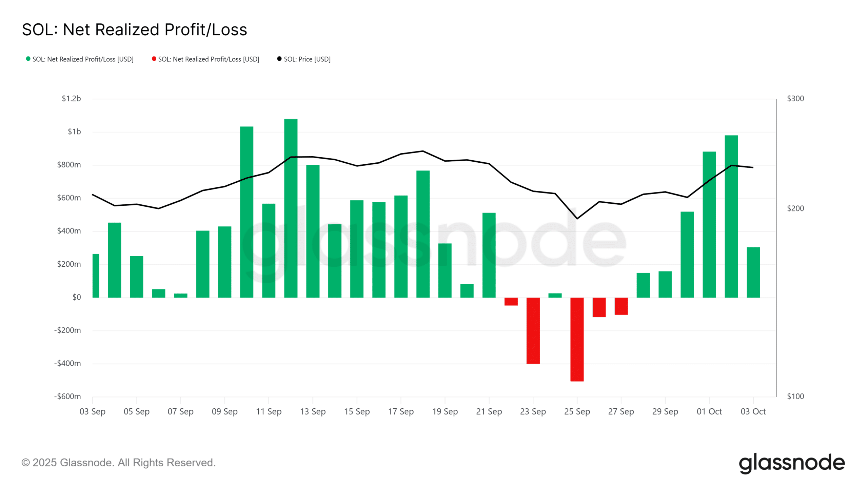Click the chart title SOL: Net Realized Profit/Loss
This screenshot has height=488, width=868.
[x=135, y=30]
